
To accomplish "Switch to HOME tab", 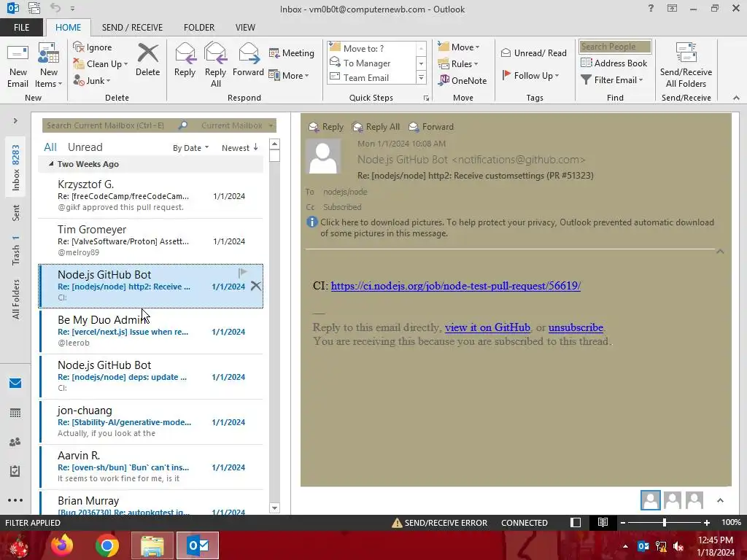I will (68, 27).
